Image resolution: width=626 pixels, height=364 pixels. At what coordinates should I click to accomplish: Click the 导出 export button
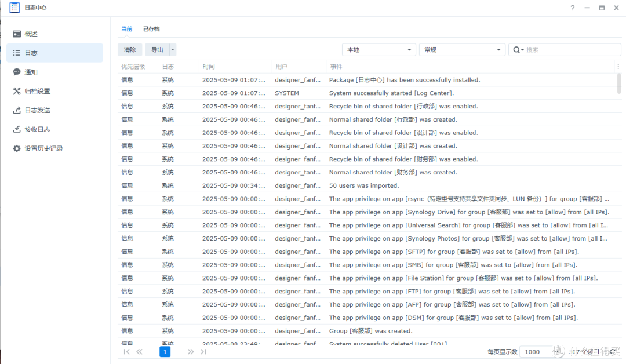(x=157, y=50)
